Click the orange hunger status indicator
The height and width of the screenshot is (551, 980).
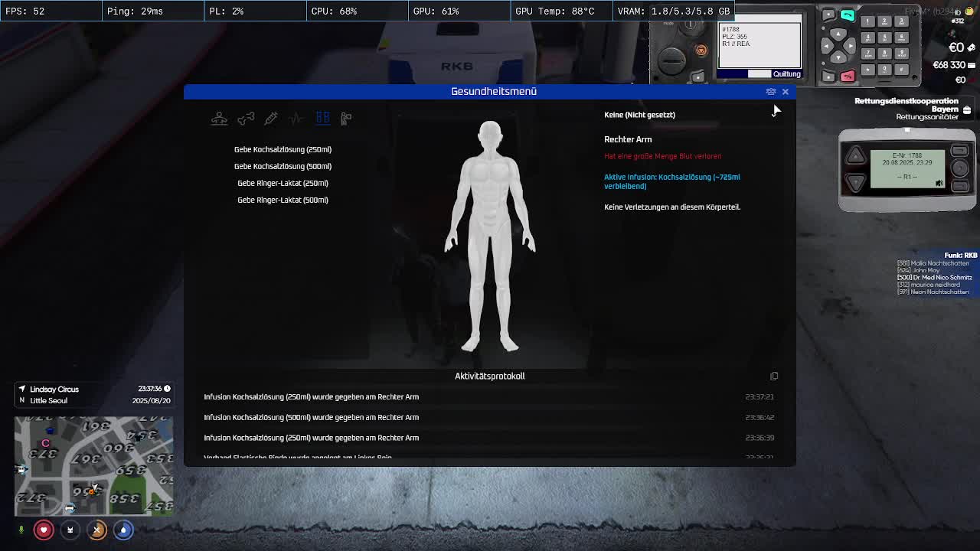(x=96, y=530)
